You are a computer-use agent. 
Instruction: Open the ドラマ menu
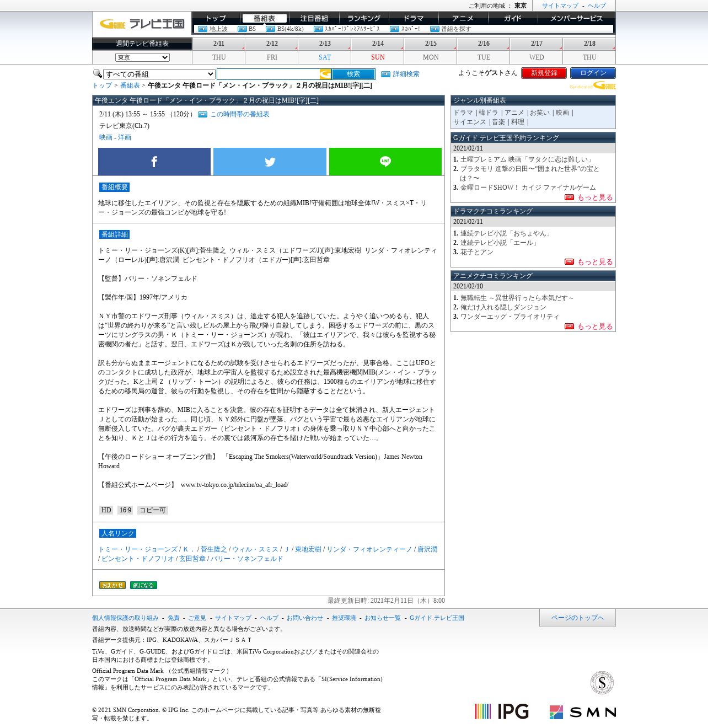coord(414,18)
